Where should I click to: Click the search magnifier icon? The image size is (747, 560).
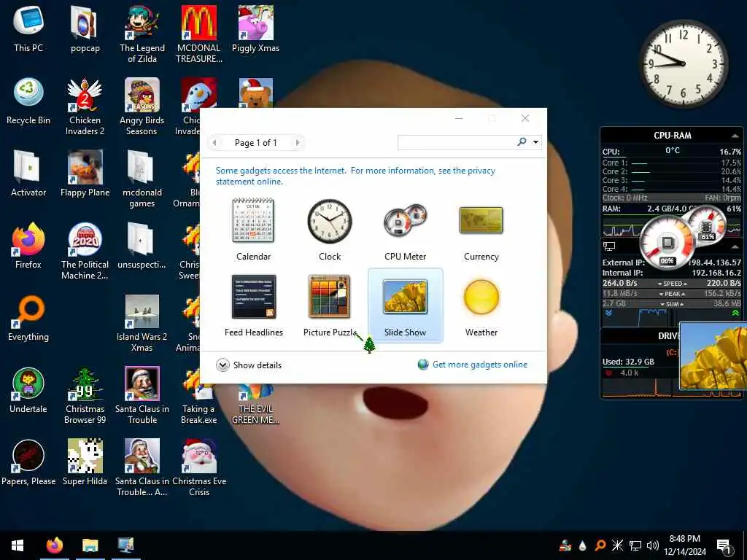click(522, 142)
